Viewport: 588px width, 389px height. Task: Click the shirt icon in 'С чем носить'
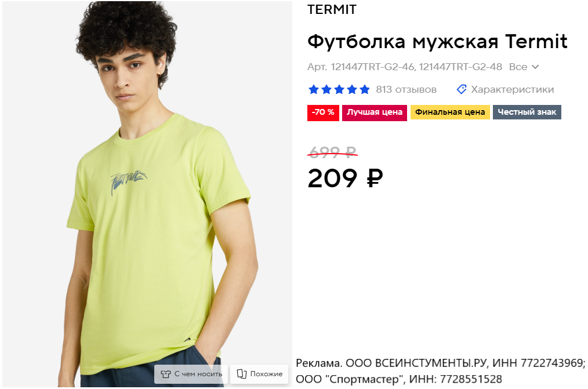coord(165,374)
